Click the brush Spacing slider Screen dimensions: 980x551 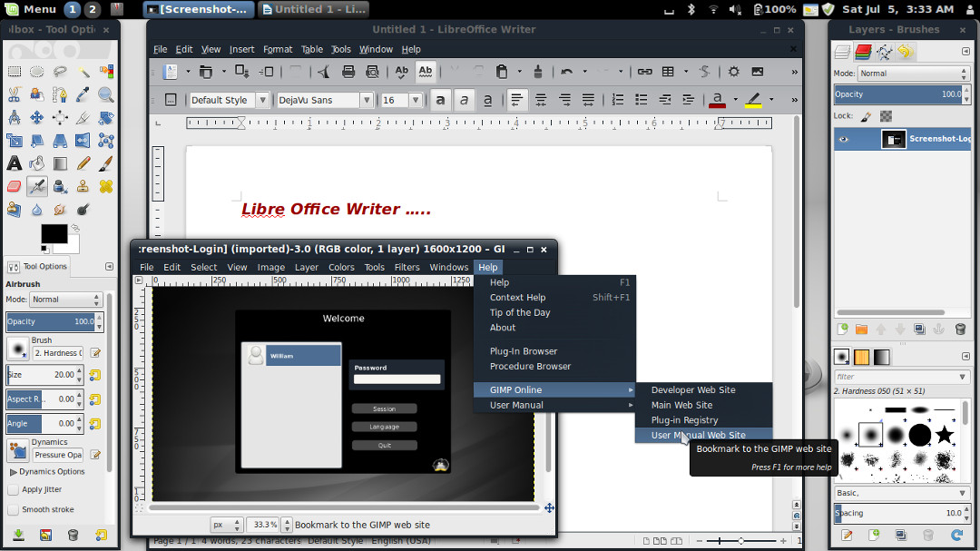898,513
